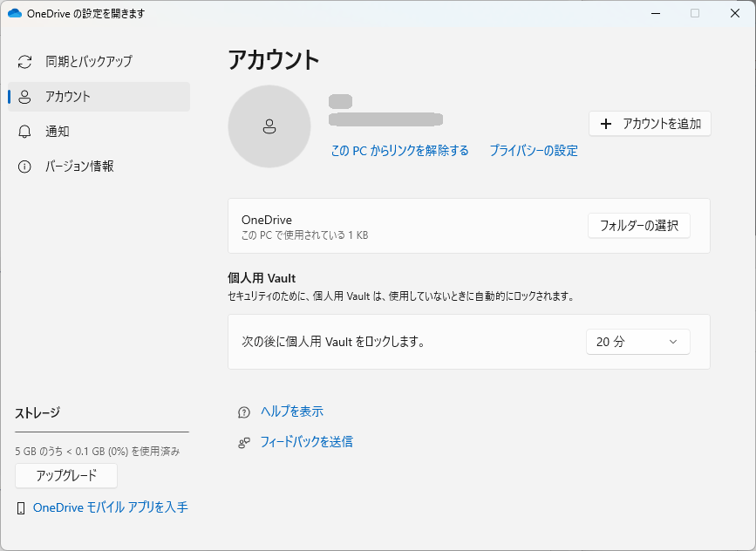The height and width of the screenshot is (551, 756).
Task: Click the OneDrive cloud icon in title bar
Action: (x=15, y=13)
